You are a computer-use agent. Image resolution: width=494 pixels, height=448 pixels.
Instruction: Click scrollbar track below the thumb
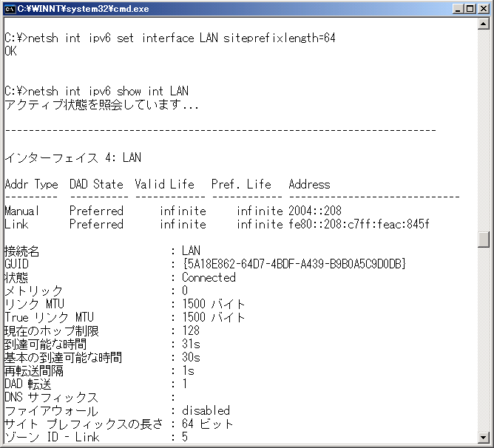[x=484, y=340]
